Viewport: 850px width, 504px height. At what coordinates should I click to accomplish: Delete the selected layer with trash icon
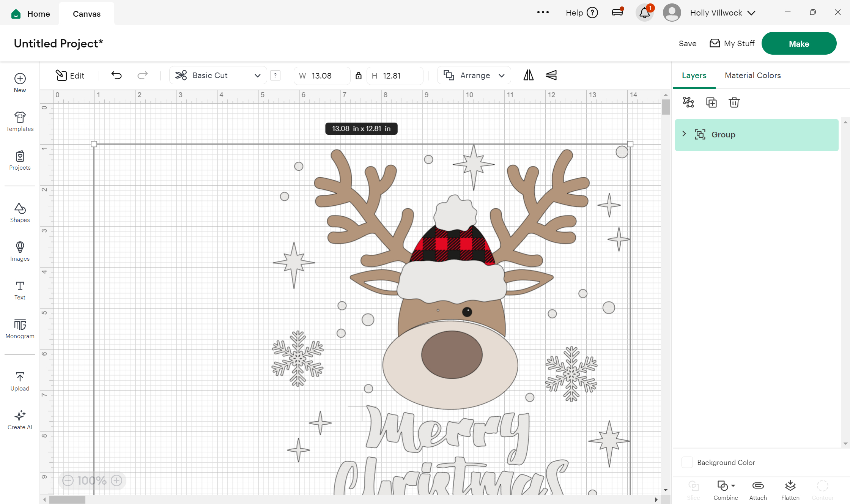click(734, 102)
